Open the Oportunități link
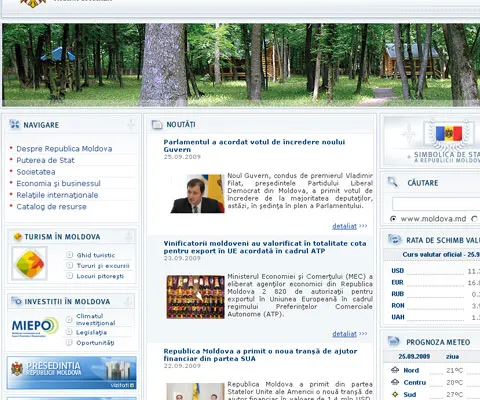This screenshot has height=400, width=480. tap(95, 343)
